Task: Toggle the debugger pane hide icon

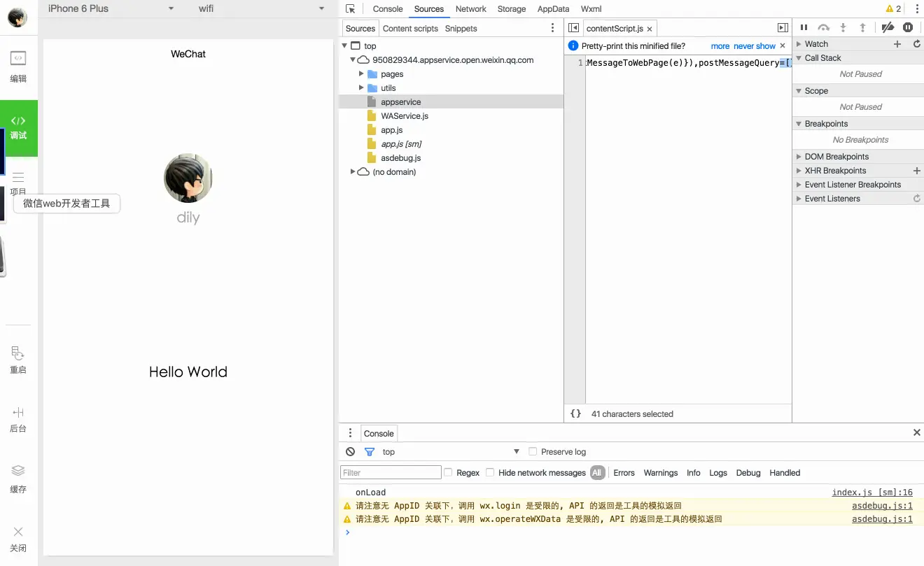Action: pos(783,28)
